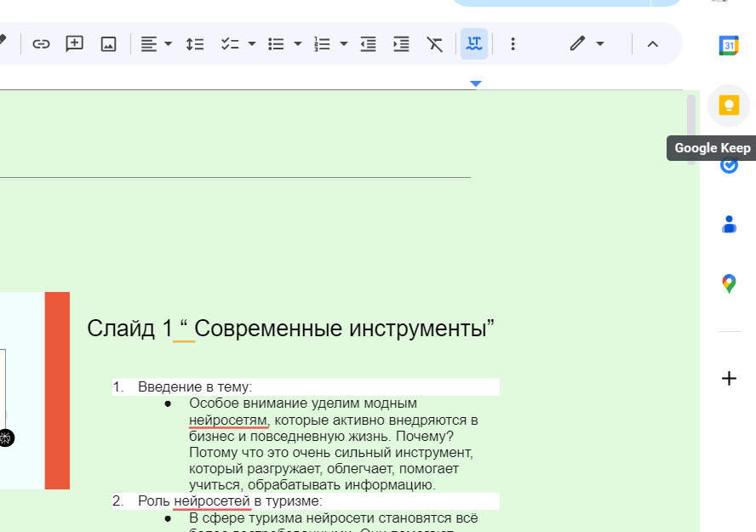The image size is (756, 532).
Task: Open Google Maps in the side panel
Action: pos(729,283)
